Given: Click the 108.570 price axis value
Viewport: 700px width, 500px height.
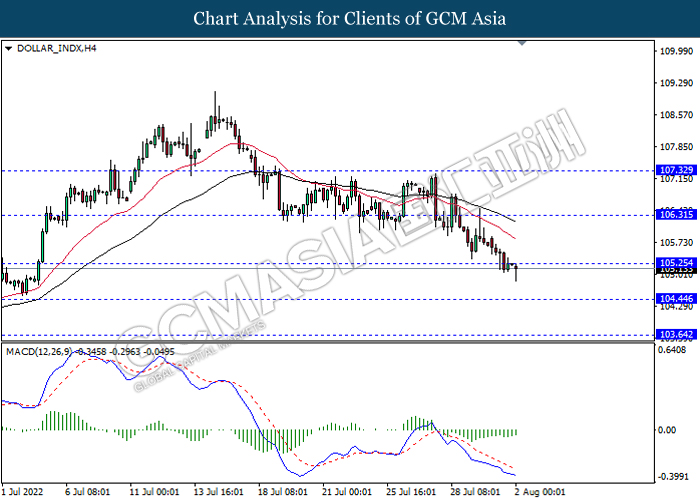Looking at the screenshot, I should tap(676, 115).
